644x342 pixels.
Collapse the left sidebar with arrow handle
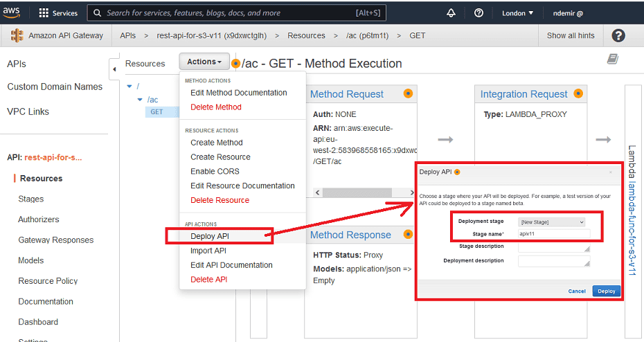[114, 69]
